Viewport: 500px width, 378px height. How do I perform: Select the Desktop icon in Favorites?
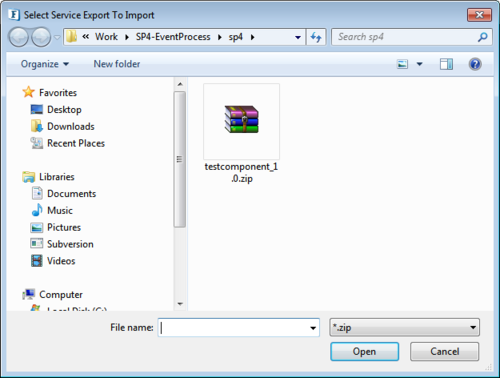pyautogui.click(x=37, y=109)
